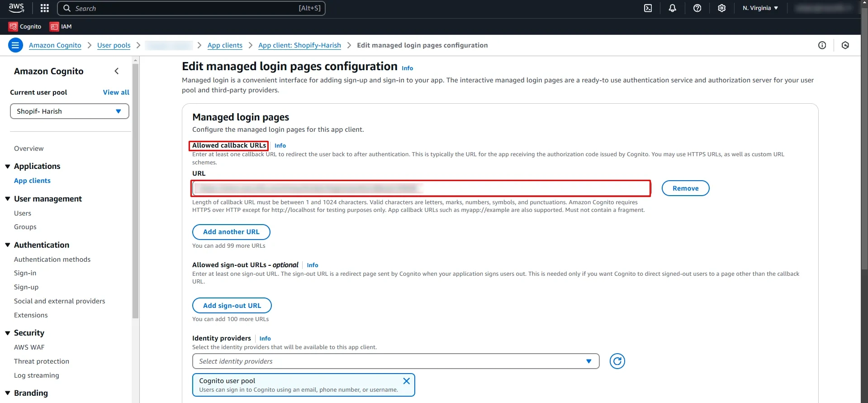The width and height of the screenshot is (868, 403).
Task: Open the Sign-up settings
Action: point(26,287)
